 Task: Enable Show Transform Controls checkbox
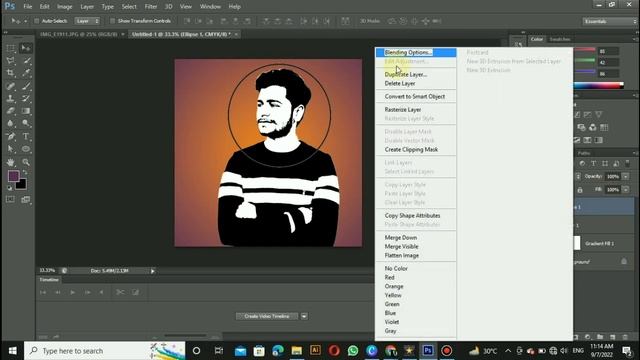click(112, 21)
